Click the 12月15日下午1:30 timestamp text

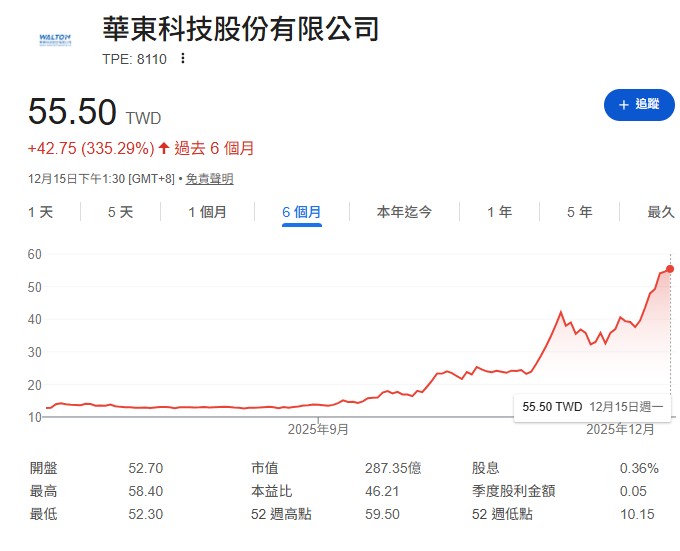76,179
